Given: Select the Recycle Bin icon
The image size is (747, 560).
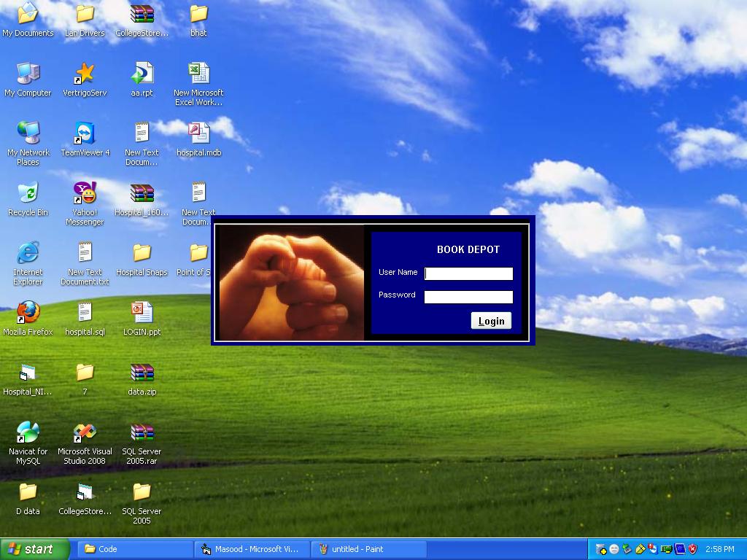Looking at the screenshot, I should point(28,200).
